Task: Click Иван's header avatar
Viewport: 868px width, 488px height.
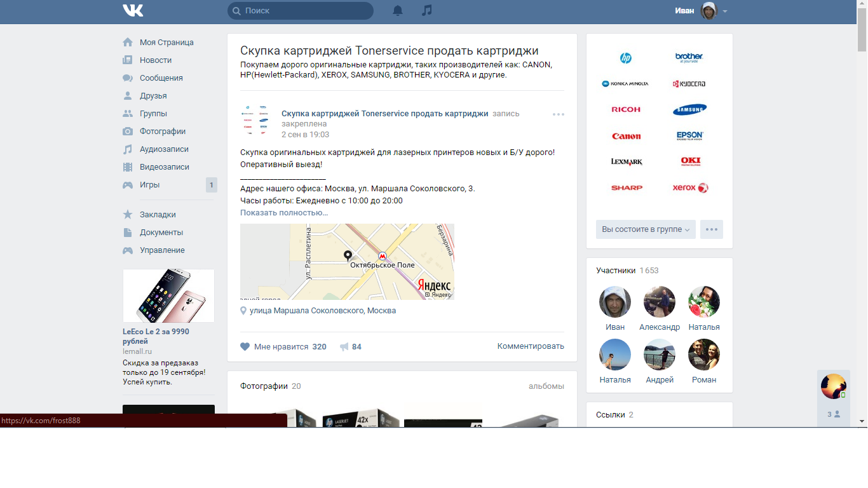Action: pyautogui.click(x=709, y=11)
